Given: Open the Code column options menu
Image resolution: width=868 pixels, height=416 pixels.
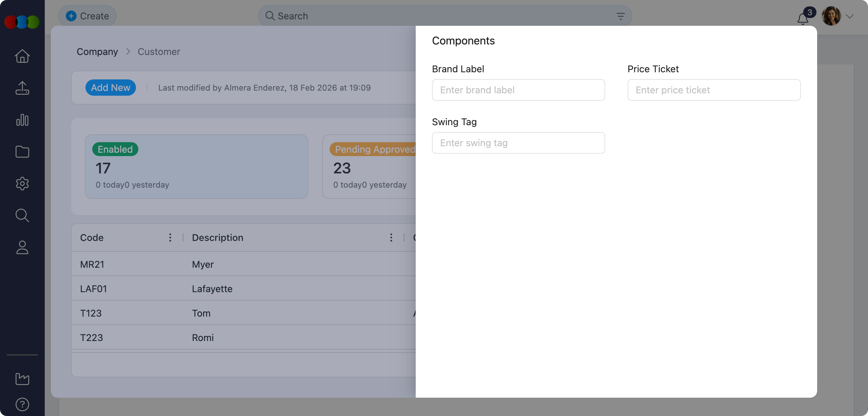Looking at the screenshot, I should coord(170,238).
